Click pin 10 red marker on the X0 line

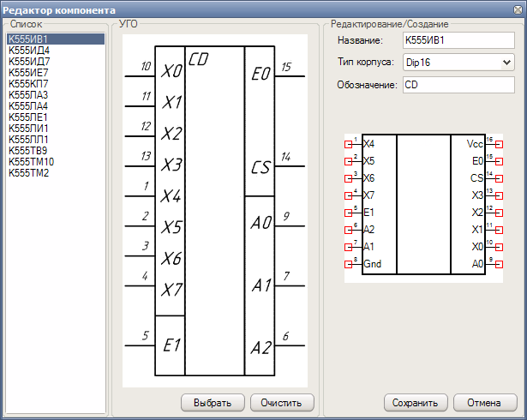point(499,247)
